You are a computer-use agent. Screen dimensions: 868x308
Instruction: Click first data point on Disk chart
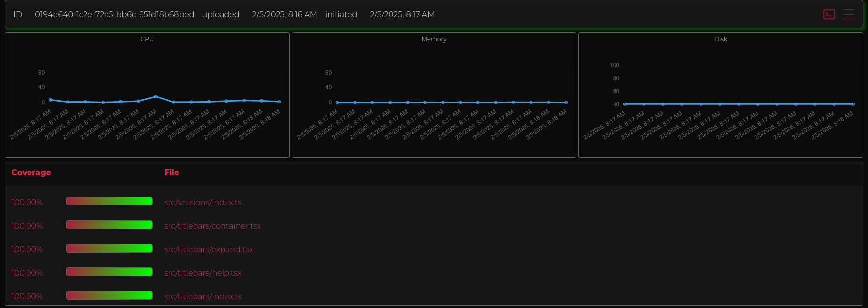pyautogui.click(x=625, y=104)
